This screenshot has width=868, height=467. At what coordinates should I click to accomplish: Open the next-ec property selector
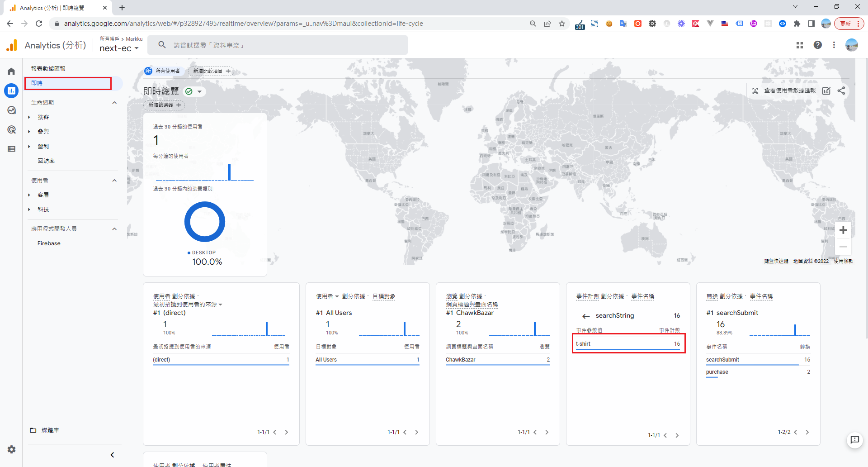[119, 48]
